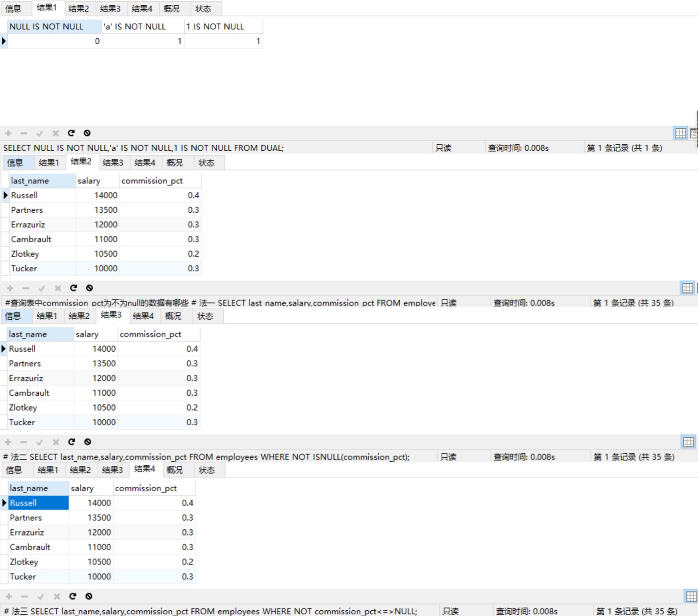Click stop icon above the '#查询表中commission_pct' status line

click(x=89, y=288)
